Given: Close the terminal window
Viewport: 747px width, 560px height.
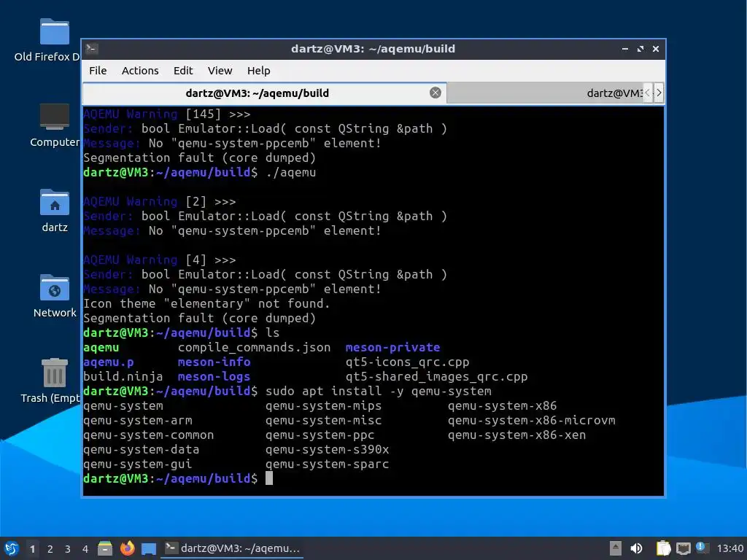Looking at the screenshot, I should coord(656,49).
